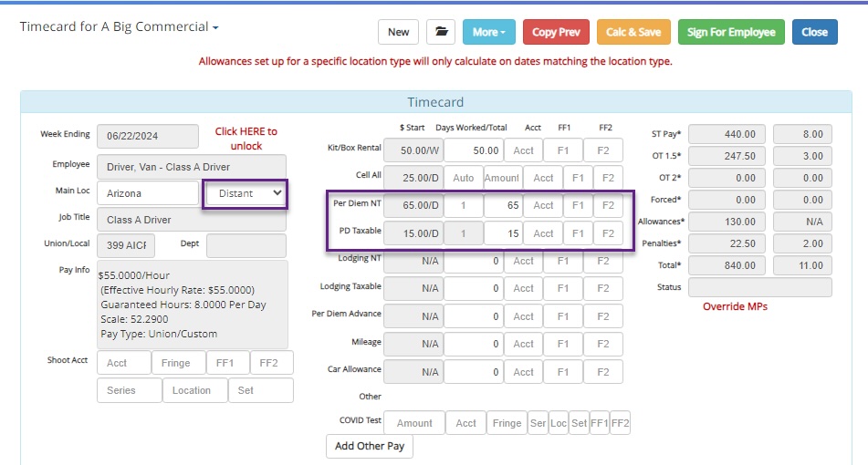Click Week Ending date field

pos(148,136)
